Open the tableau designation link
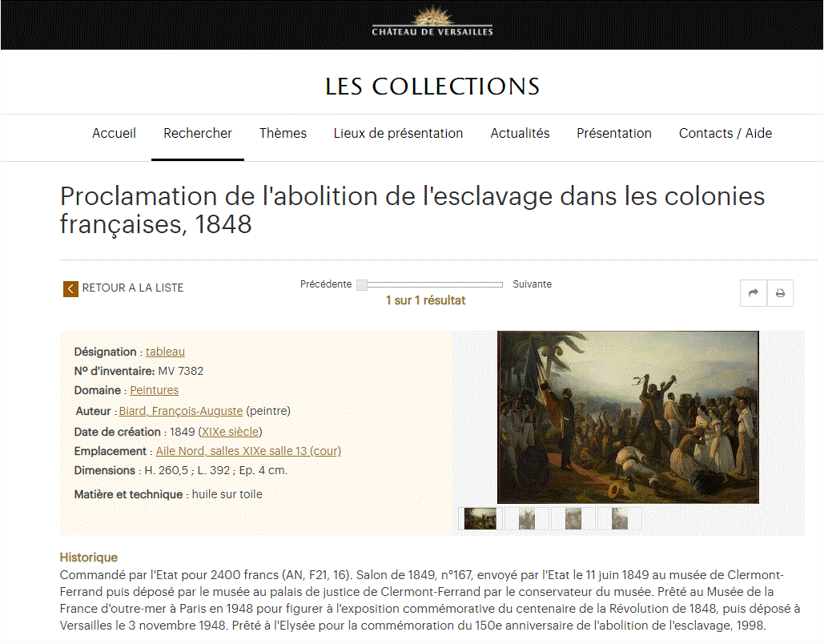824x644 pixels. (165, 352)
